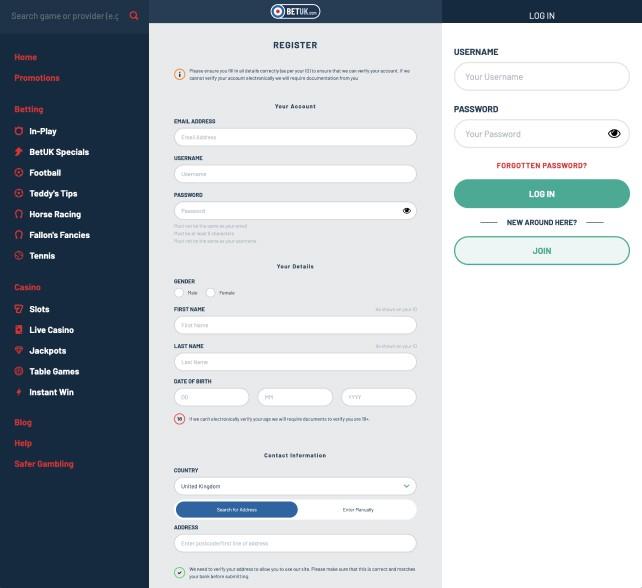The height and width of the screenshot is (588, 642).
Task: Click the Horse Racing icon
Action: 19,214
